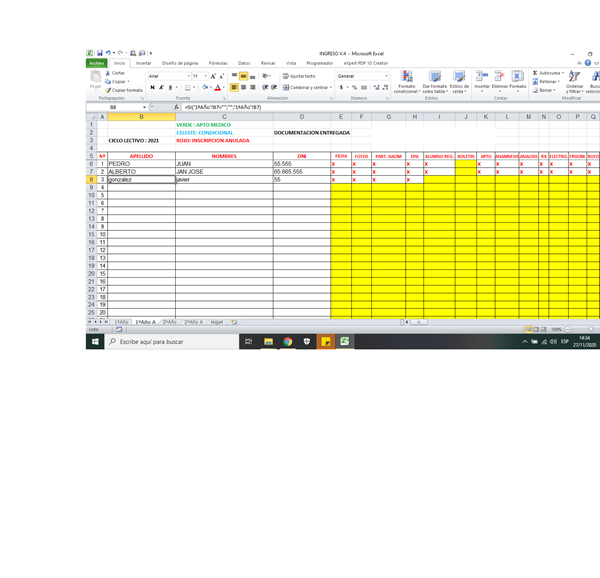Click the insert function fx icon
Viewport: 600px width, 578px height.
point(177,106)
